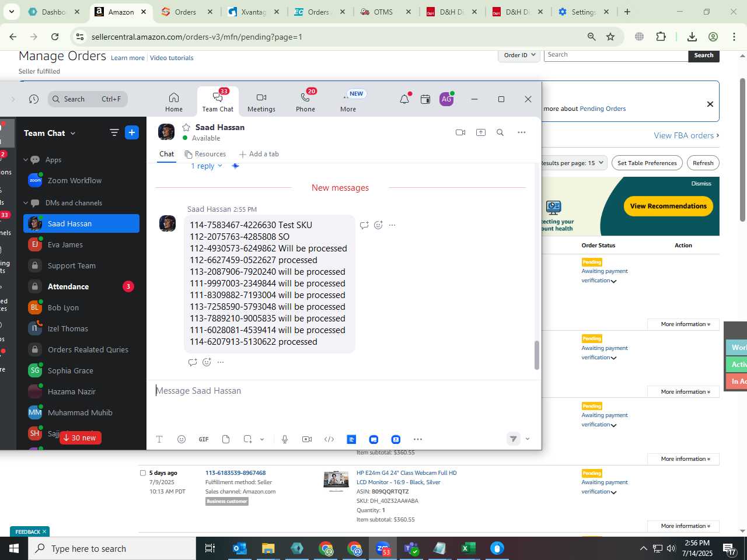This screenshot has height=560, width=747.
Task: Insert code snippet icon
Action: coord(329,439)
